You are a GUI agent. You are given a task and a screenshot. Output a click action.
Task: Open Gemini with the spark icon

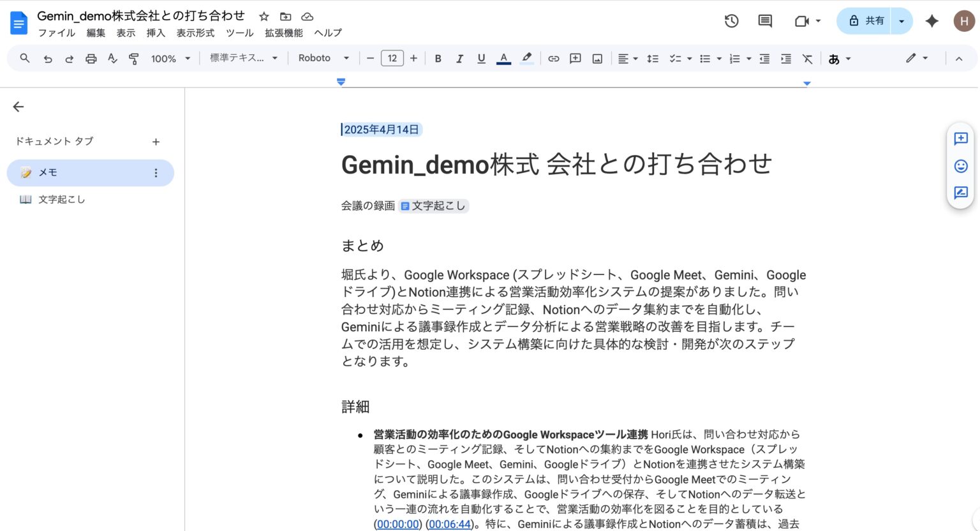coord(932,20)
